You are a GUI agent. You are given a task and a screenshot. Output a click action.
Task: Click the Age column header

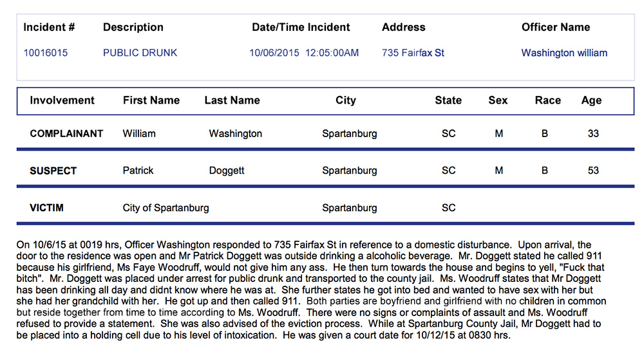pos(591,100)
